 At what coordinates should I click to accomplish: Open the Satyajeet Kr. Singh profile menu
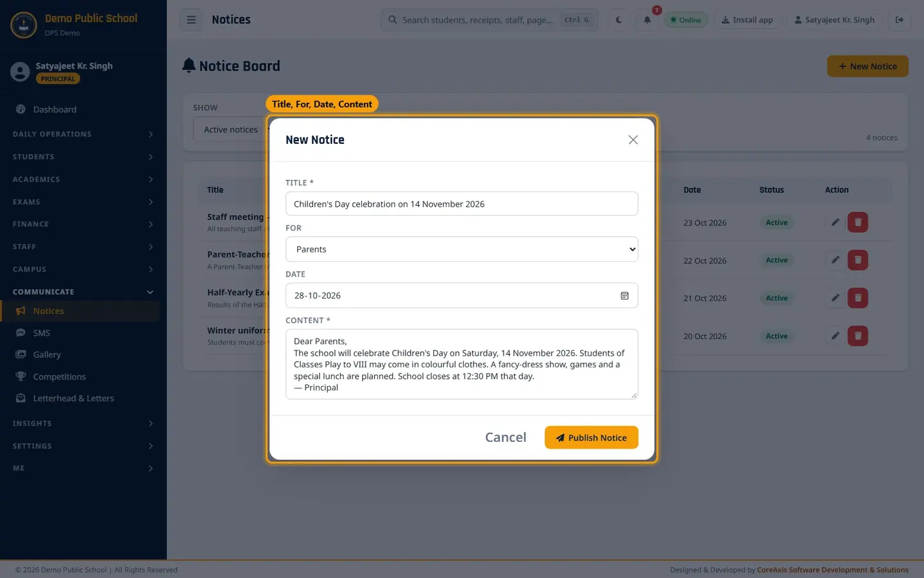coord(834,20)
